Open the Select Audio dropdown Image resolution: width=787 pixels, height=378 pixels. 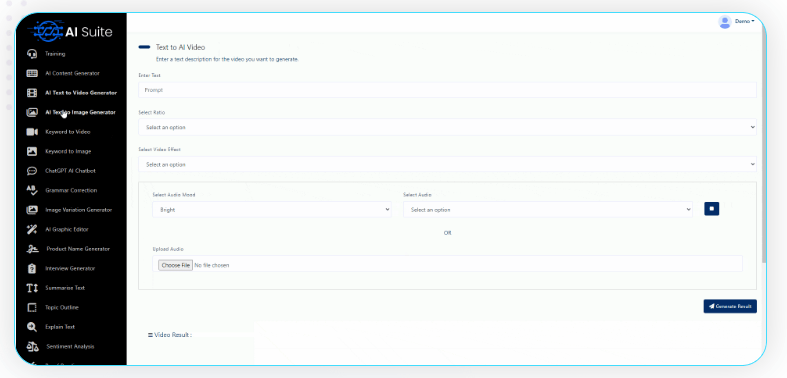[x=548, y=210]
